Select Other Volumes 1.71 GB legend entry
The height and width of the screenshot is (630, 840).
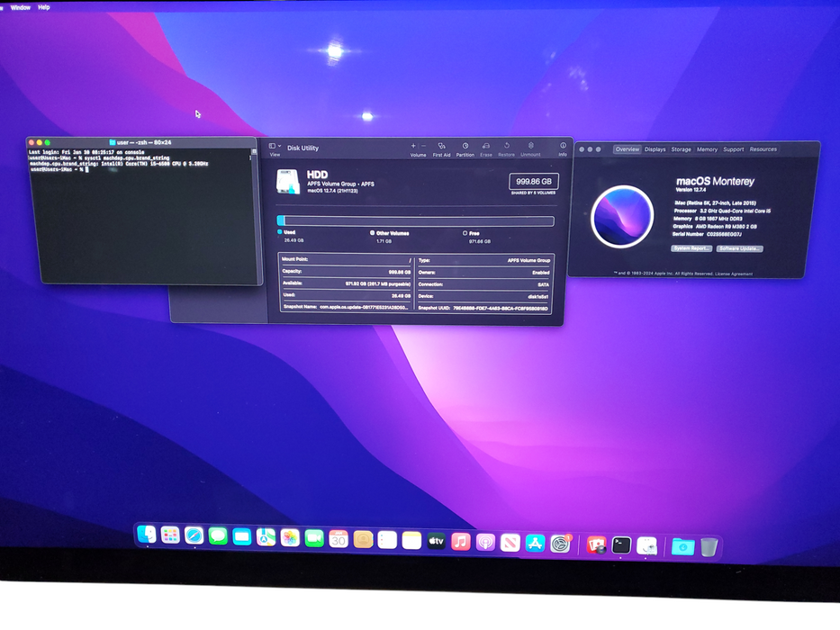click(x=389, y=237)
